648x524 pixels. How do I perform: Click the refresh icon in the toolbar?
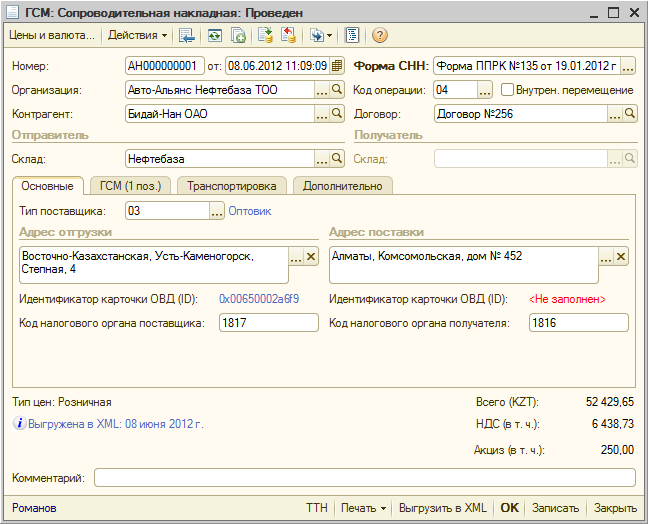[214, 35]
